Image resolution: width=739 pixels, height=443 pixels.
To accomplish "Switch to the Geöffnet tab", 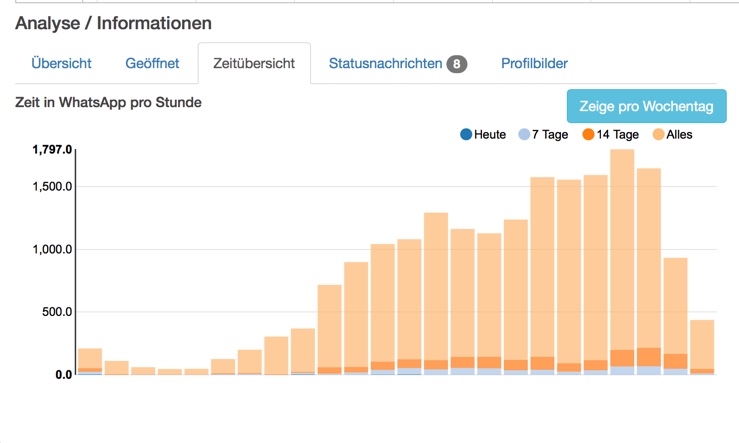I will 152,63.
